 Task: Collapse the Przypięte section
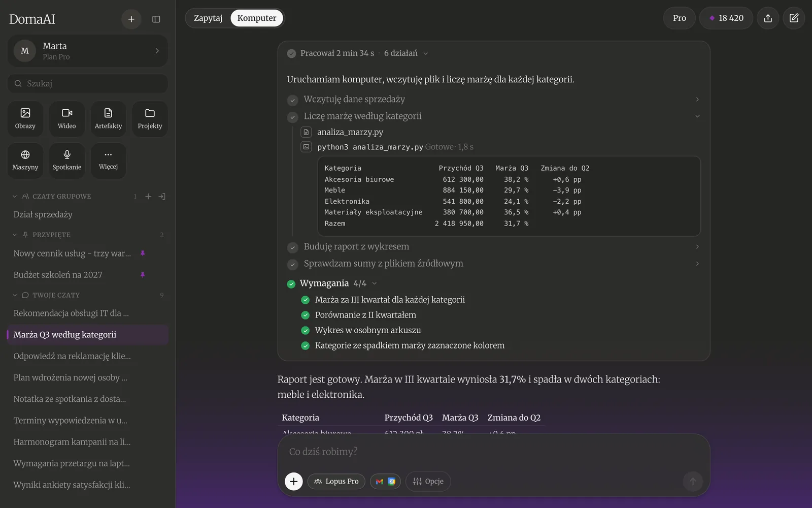tap(15, 235)
